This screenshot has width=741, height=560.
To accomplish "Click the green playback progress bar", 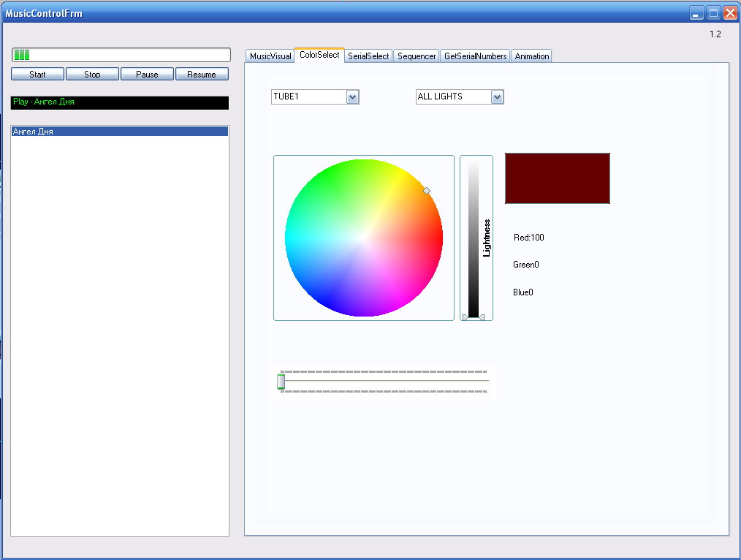I will pyautogui.click(x=121, y=55).
